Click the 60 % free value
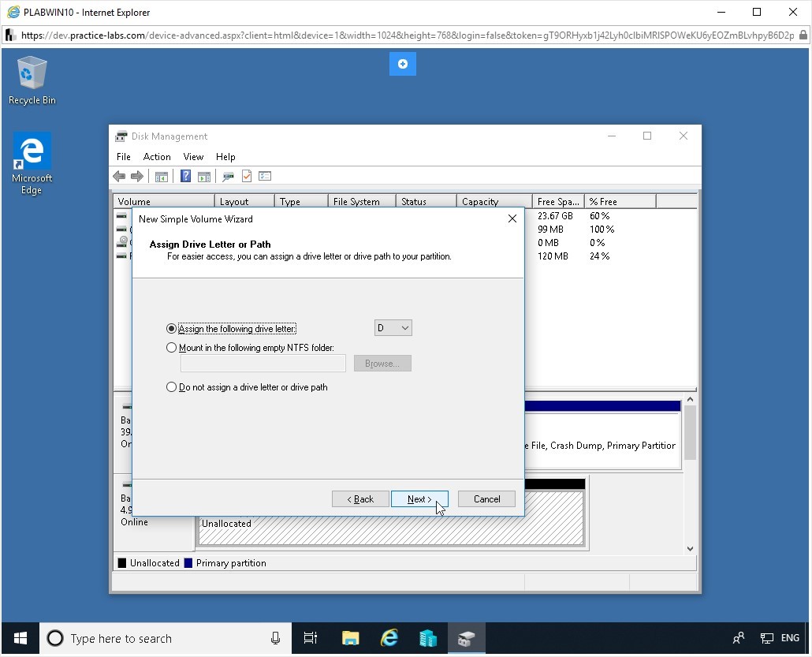This screenshot has height=657, width=812. 600,215
